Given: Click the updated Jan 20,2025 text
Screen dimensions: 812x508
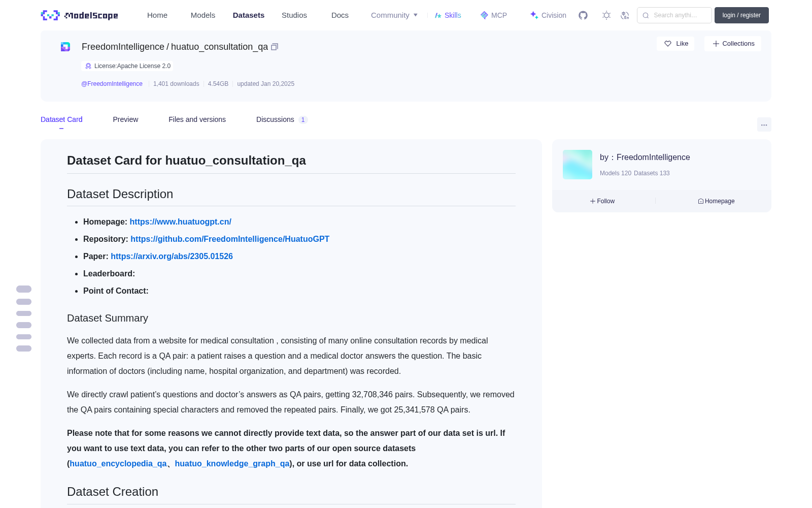Looking at the screenshot, I should click(x=265, y=84).
